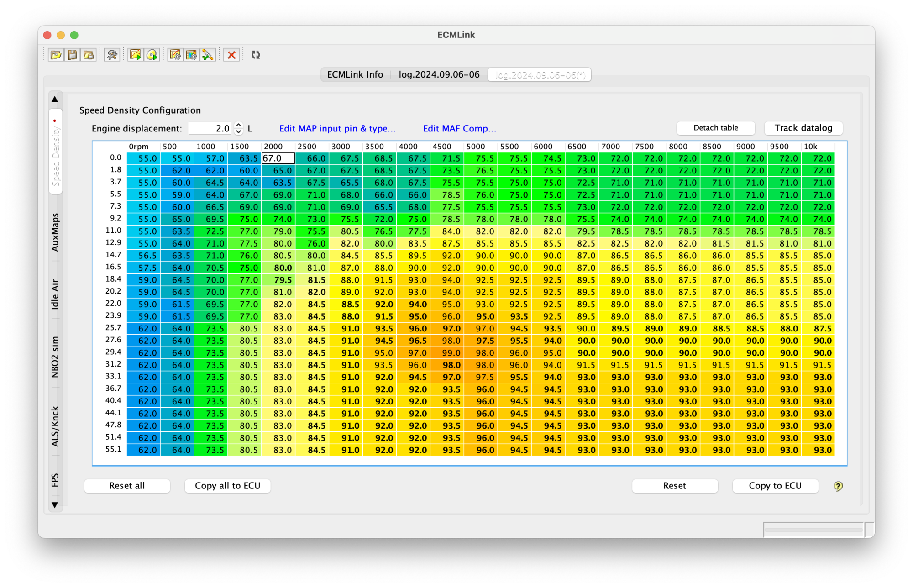The height and width of the screenshot is (588, 913).
Task: Select the 29.4 row label
Action: (x=113, y=352)
